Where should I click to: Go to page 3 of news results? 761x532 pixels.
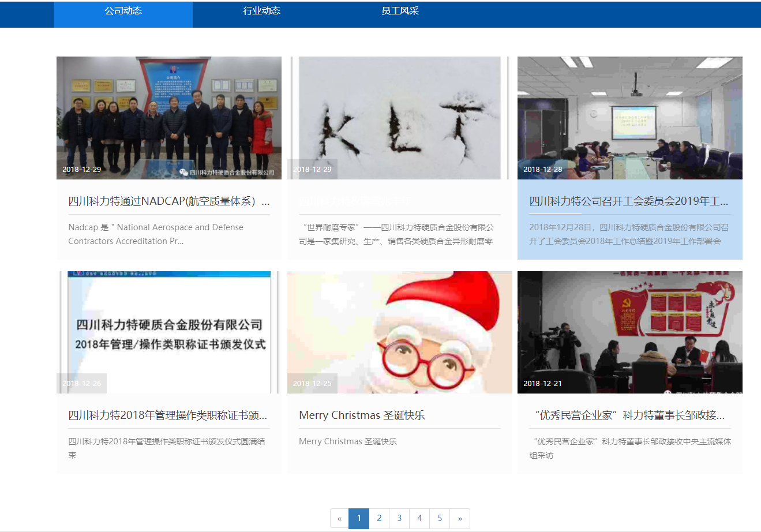[x=399, y=518]
